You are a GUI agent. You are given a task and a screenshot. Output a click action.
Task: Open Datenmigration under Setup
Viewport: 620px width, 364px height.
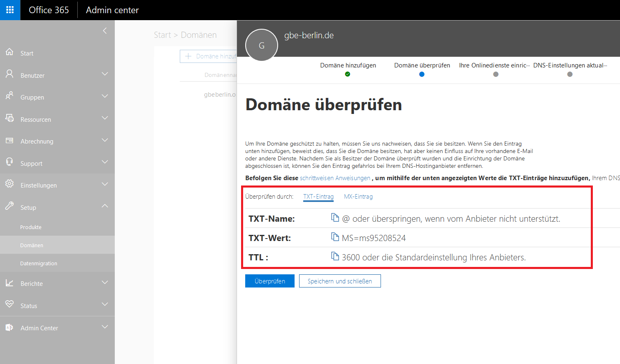(x=39, y=264)
